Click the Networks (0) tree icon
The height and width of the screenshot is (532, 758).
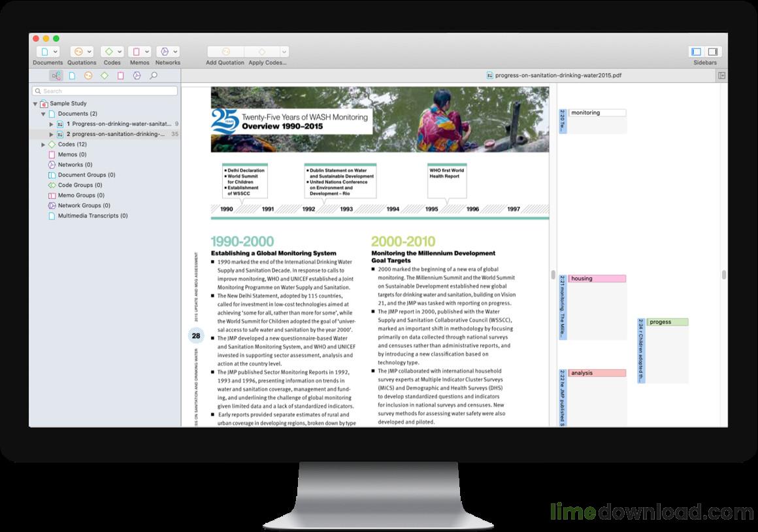52,165
